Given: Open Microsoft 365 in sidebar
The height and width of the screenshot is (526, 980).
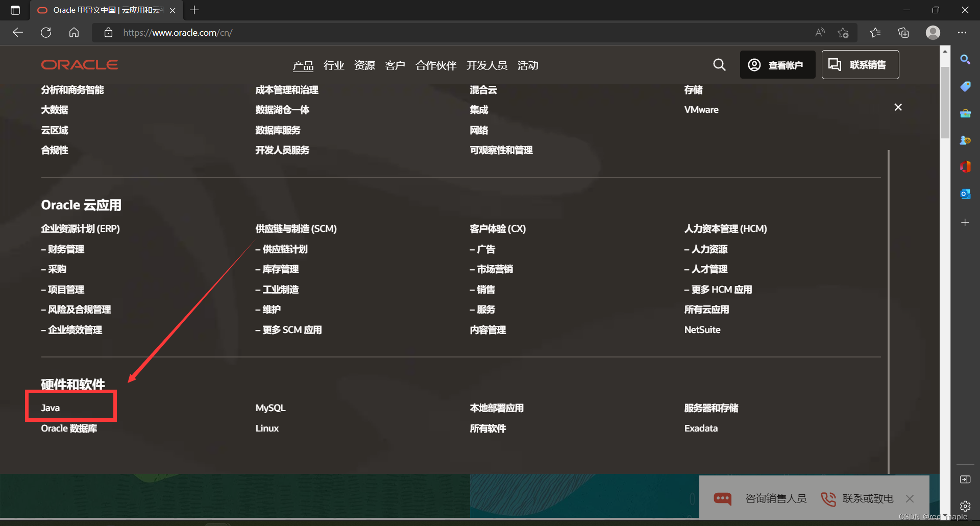Looking at the screenshot, I should pyautogui.click(x=965, y=166).
